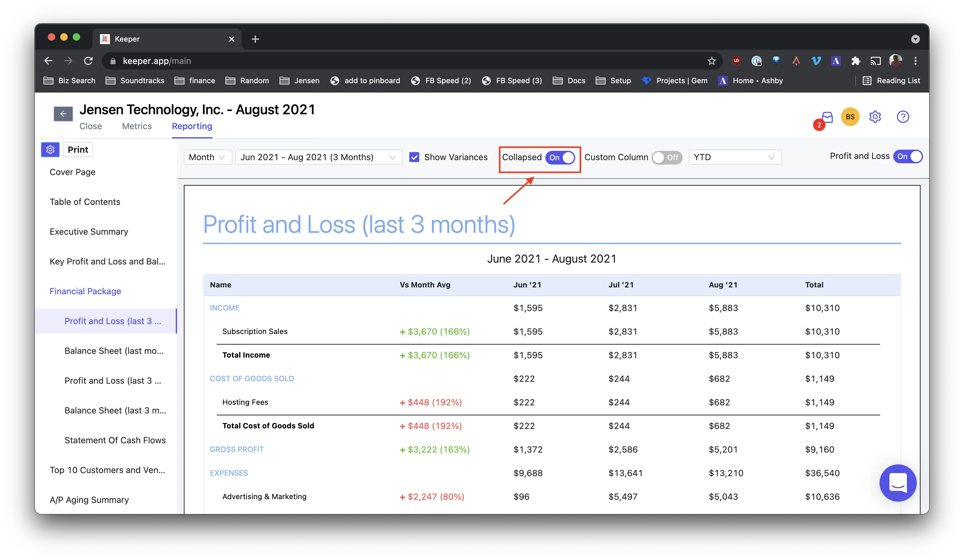
Task: Click the Vimeo extension icon
Action: (x=816, y=61)
